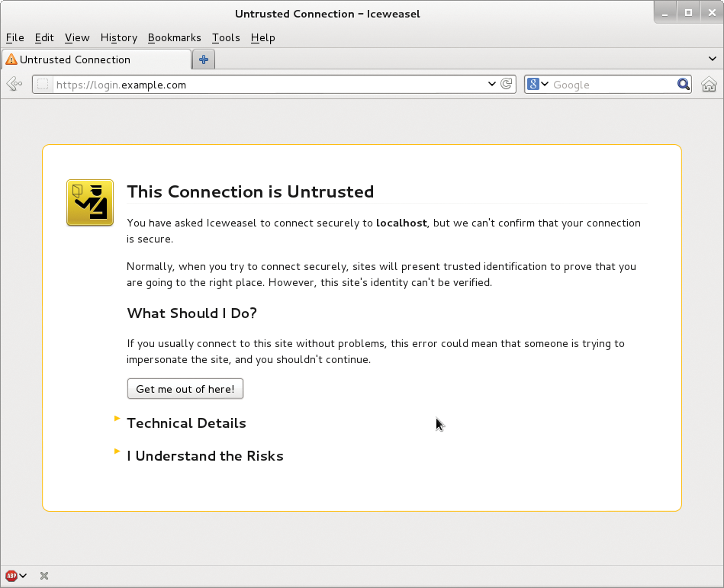Open the Bookmarks menu
This screenshot has height=588, width=724.
coord(174,37)
